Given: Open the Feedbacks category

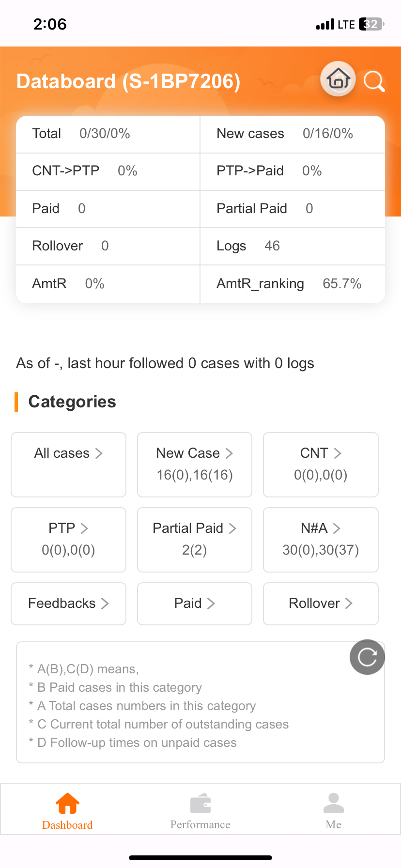Looking at the screenshot, I should pyautogui.click(x=68, y=604).
